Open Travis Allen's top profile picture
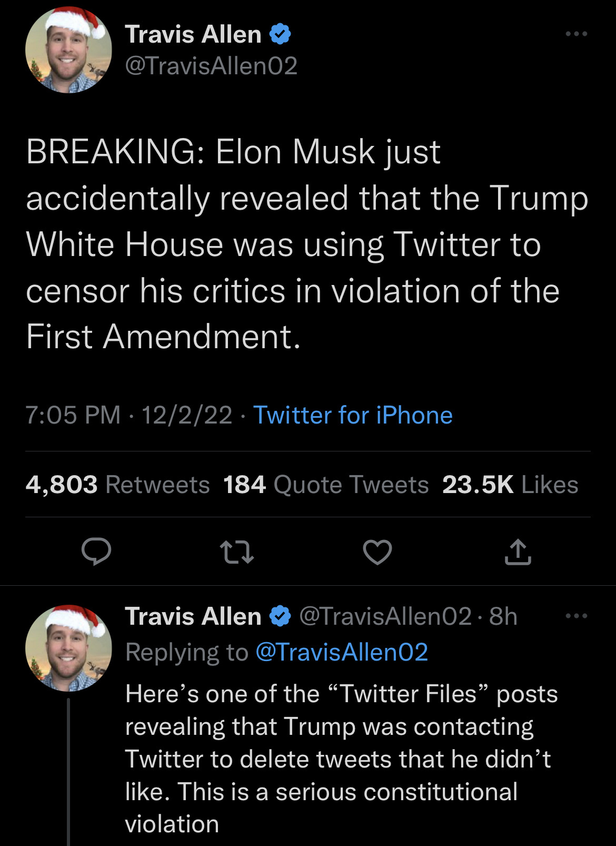This screenshot has width=616, height=846. 68,50
